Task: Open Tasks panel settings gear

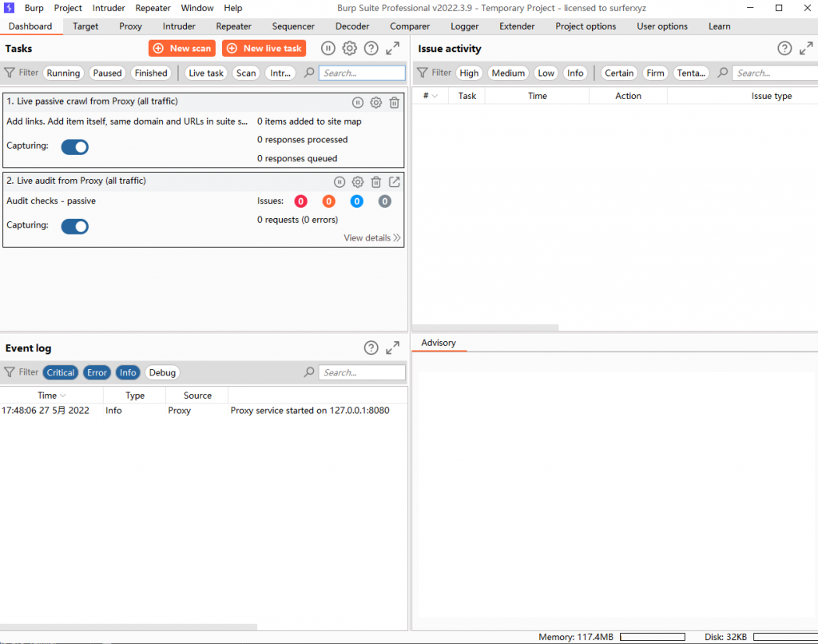Action: tap(350, 49)
